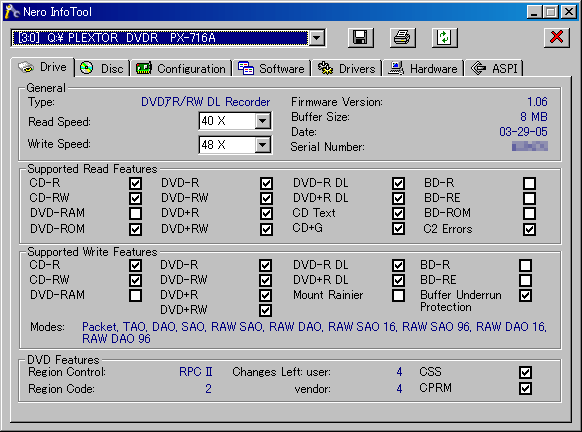Viewport: 582px width, 432px height.
Task: Click the RPC II region control value
Action: [x=196, y=372]
